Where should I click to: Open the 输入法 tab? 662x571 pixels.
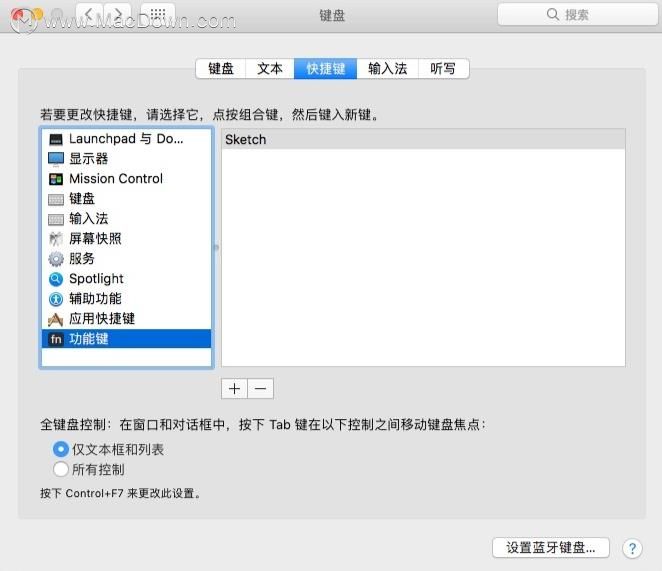click(388, 68)
